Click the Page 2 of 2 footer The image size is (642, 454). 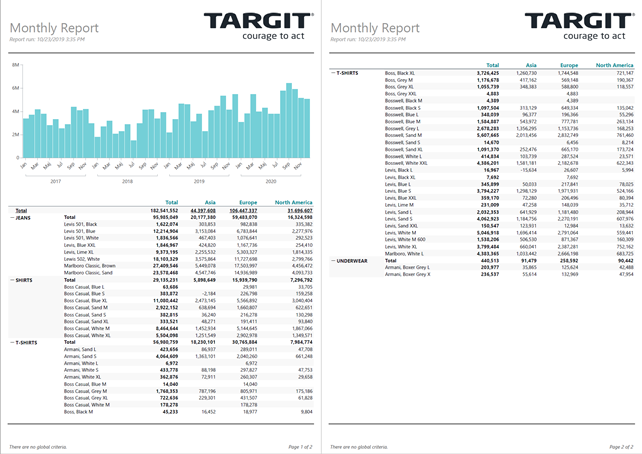(621, 447)
